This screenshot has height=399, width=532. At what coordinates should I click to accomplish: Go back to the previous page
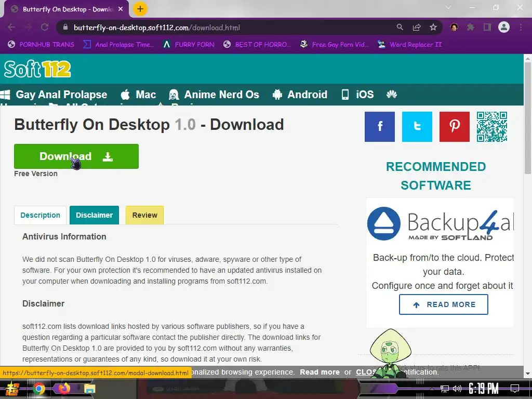[11, 27]
